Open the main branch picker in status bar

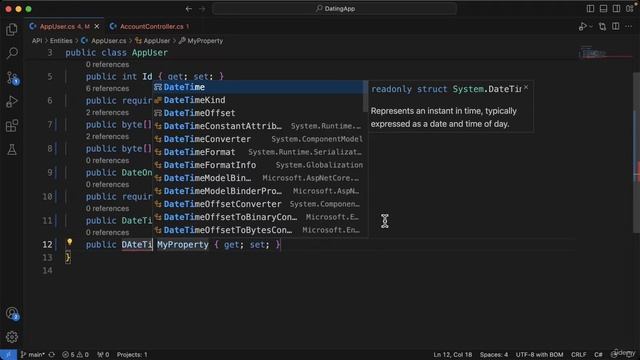33,355
